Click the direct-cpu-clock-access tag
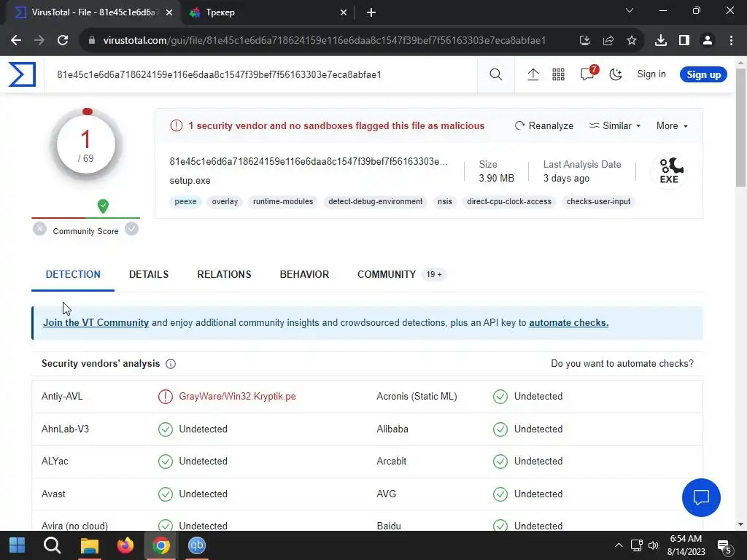Image resolution: width=747 pixels, height=560 pixels. pyautogui.click(x=509, y=202)
